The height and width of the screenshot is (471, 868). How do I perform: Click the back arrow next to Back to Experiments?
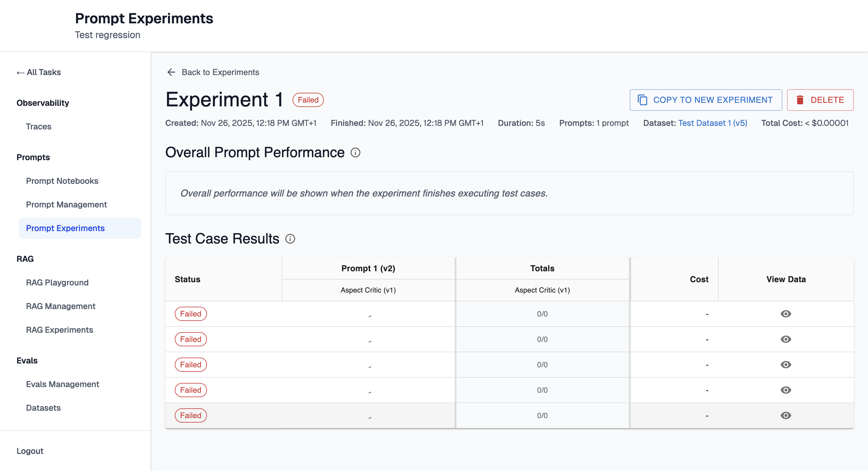[171, 72]
